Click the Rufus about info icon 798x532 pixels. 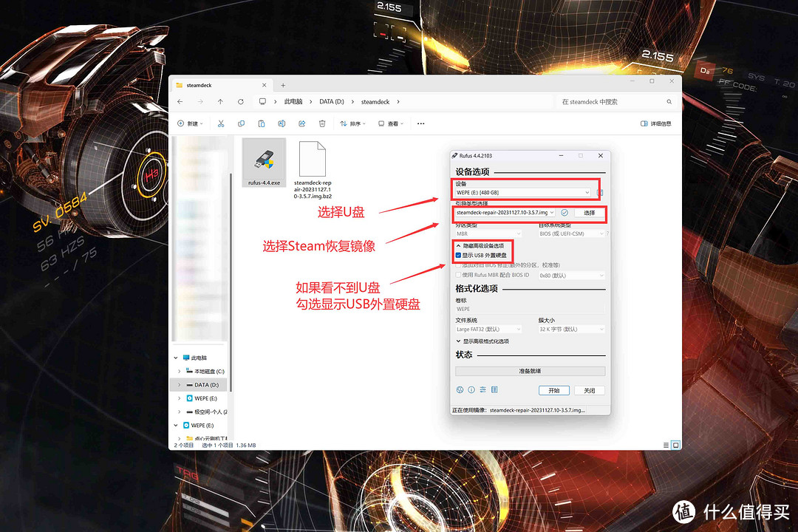tap(471, 390)
